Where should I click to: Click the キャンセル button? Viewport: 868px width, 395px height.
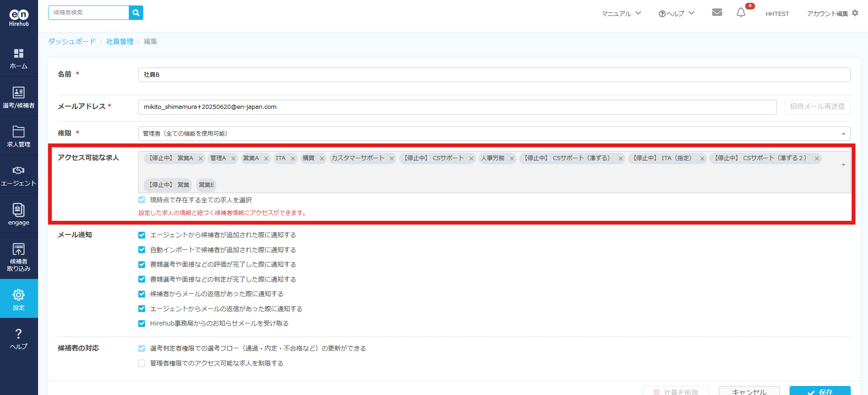749,391
